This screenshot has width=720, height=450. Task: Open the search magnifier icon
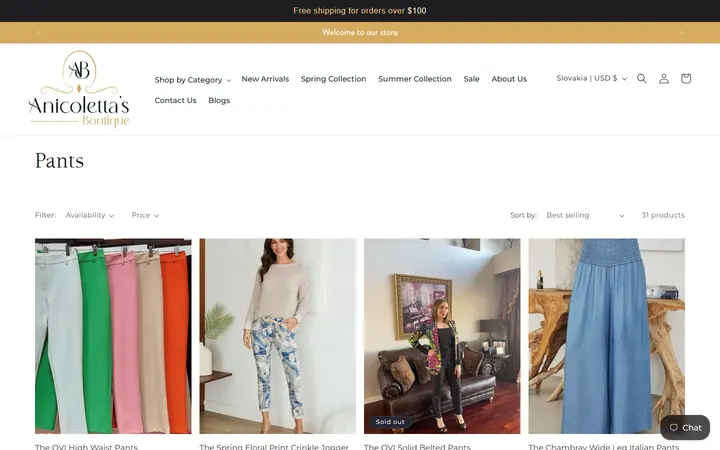(x=641, y=79)
